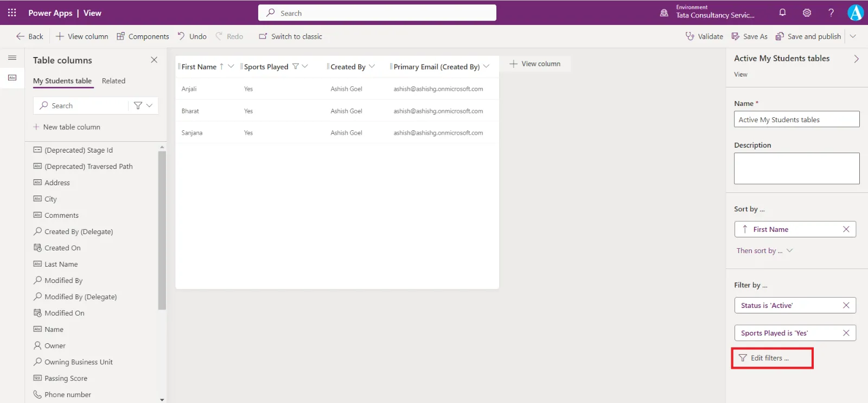Toggle the hamburger navigation menu
The image size is (868, 403).
(x=12, y=58)
